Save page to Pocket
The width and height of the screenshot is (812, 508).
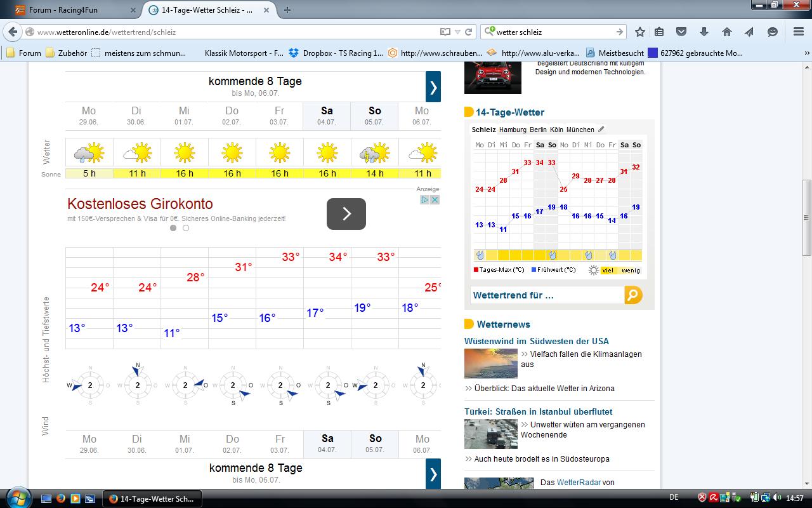click(681, 32)
